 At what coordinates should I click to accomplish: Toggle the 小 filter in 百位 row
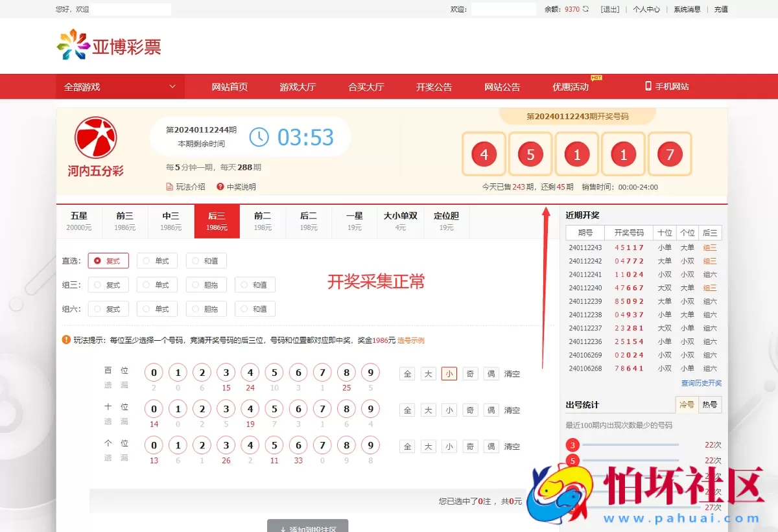pos(449,374)
